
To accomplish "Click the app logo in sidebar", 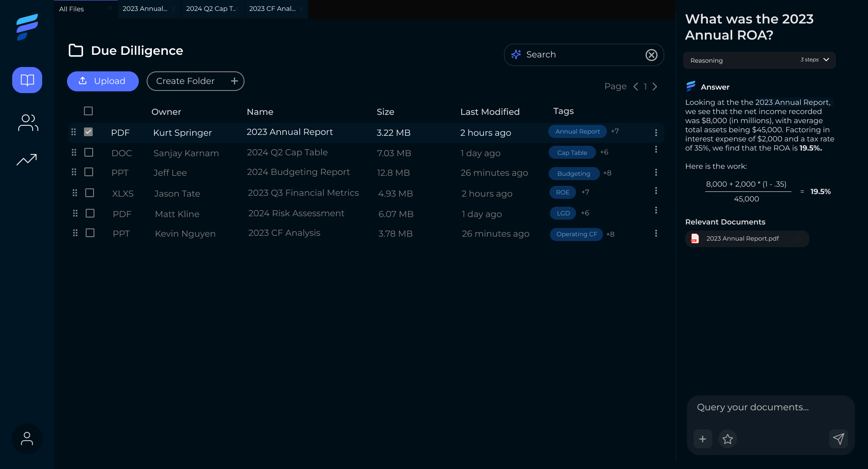I will pyautogui.click(x=27, y=27).
